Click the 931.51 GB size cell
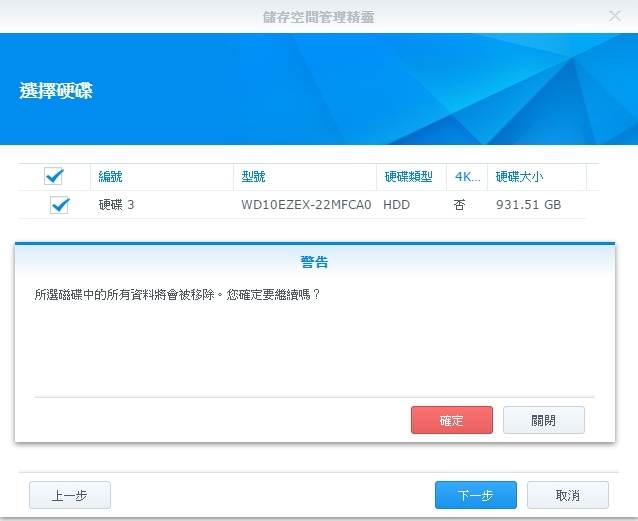This screenshot has height=521, width=638. coord(528,205)
